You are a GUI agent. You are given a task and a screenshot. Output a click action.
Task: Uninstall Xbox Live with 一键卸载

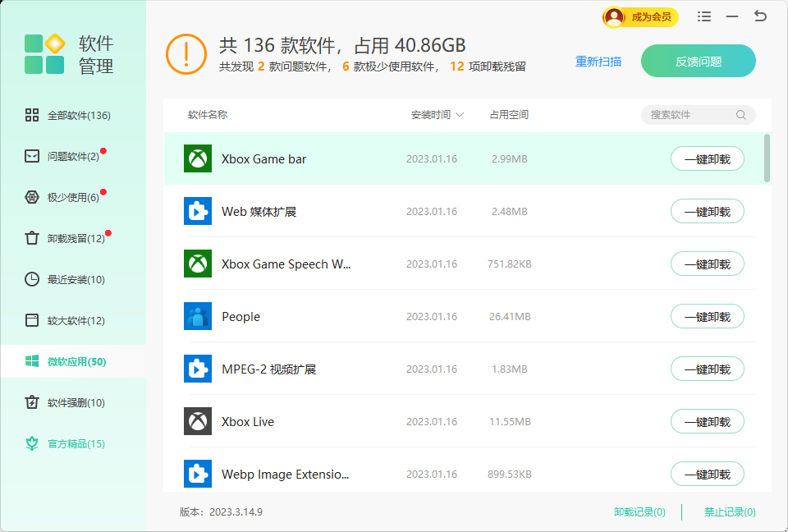[x=707, y=421]
